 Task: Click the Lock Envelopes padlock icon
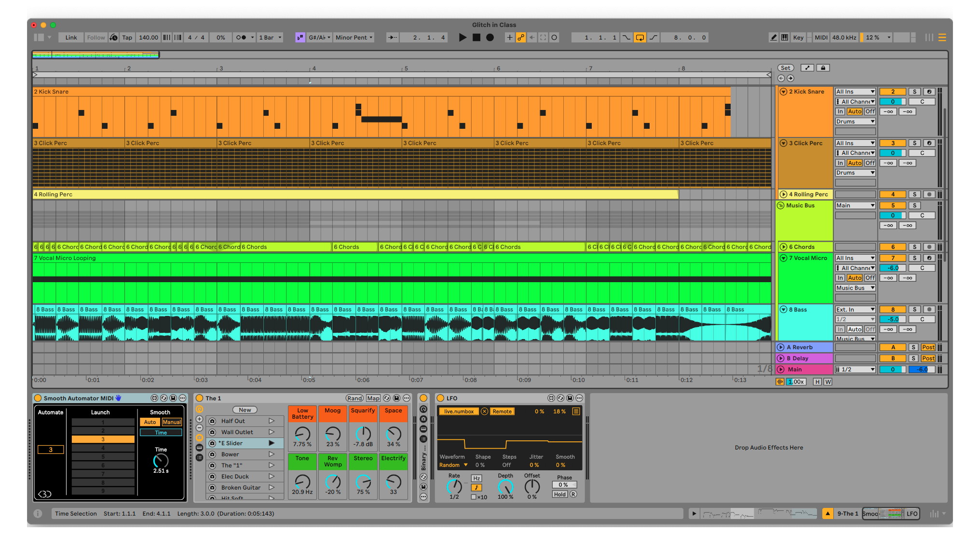(823, 68)
